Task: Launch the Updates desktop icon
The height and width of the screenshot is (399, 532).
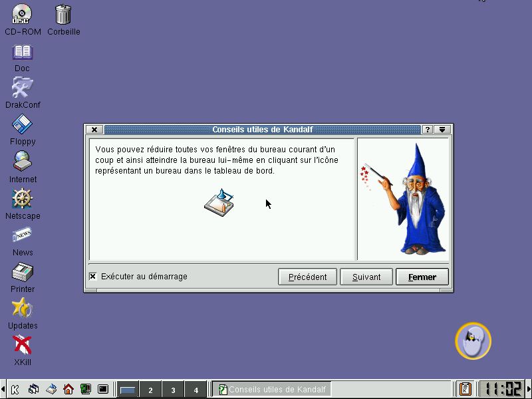Action: tap(22, 308)
